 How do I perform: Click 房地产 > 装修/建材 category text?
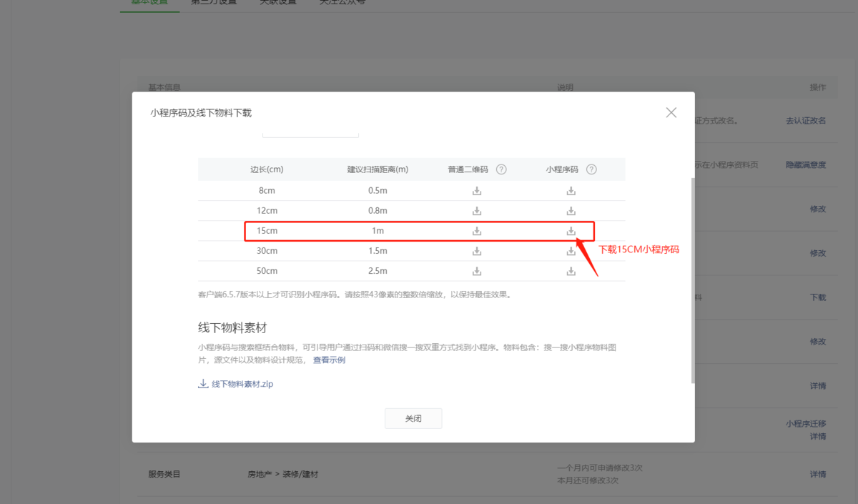[283, 474]
